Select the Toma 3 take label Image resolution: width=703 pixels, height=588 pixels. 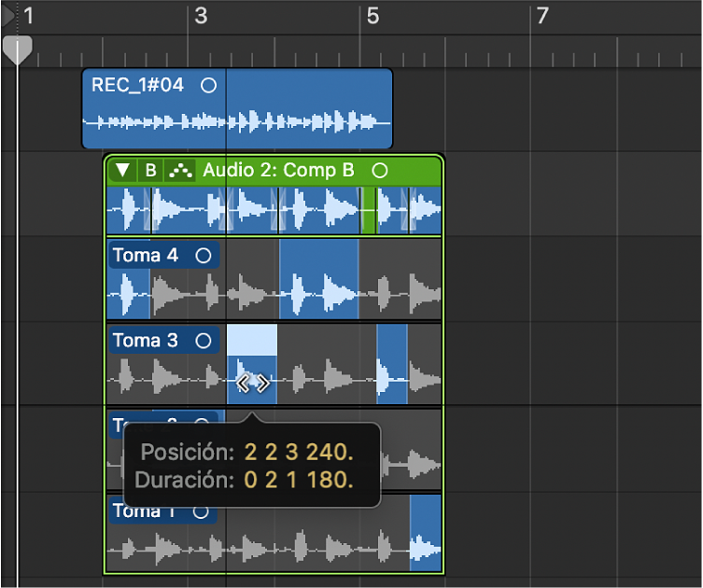pos(146,341)
